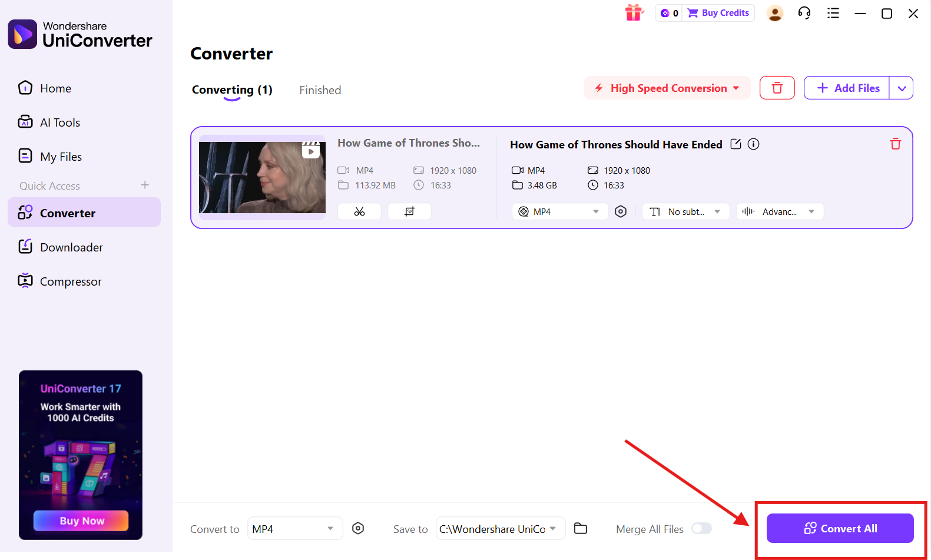Expand the Add Files dropdown arrow
Screen dimensions: 931x560
point(902,88)
